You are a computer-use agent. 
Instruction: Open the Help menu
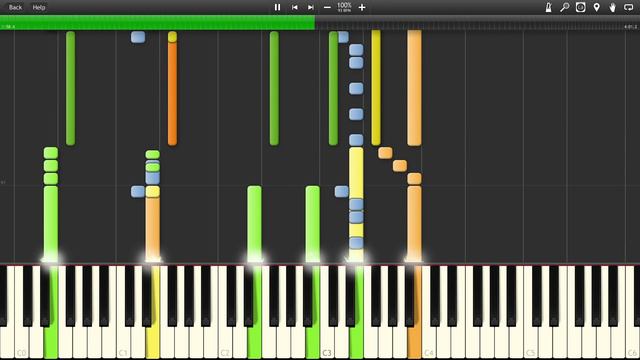click(39, 7)
